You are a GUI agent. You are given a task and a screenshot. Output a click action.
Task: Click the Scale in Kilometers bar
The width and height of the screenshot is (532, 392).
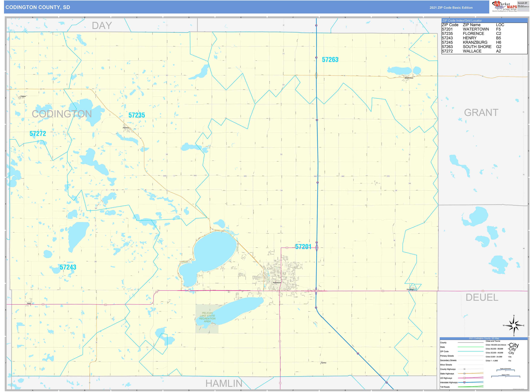pos(505,370)
